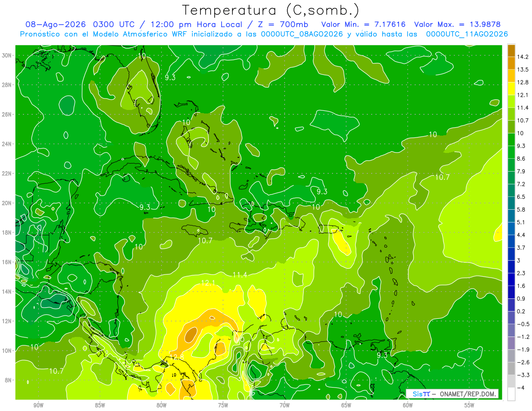The width and height of the screenshot is (532, 411).
Task: Click 'Valor Min. = 7.17616' in the header
Action: coord(364,24)
